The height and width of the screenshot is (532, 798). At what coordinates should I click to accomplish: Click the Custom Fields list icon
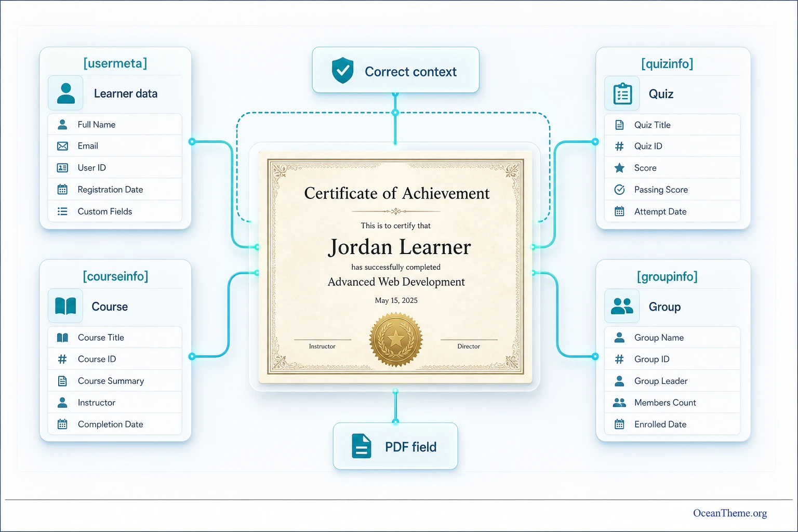[x=62, y=211]
